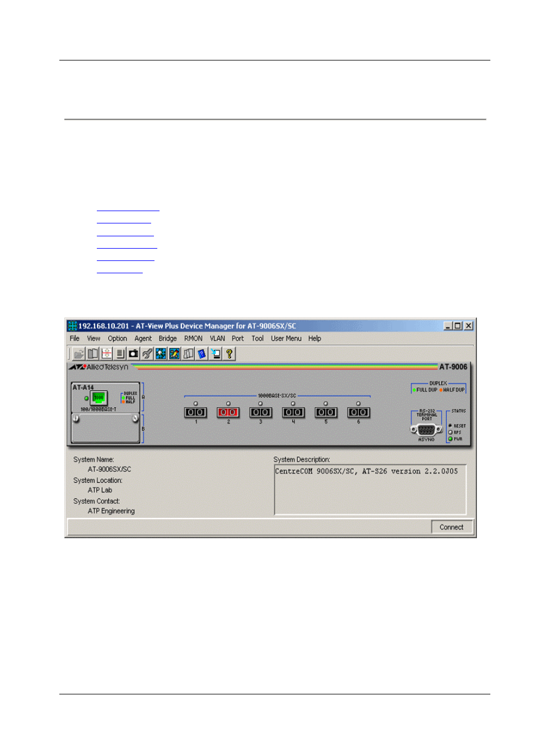Click the empty expansion slot B cover
The width and height of the screenshot is (534, 756).
105,428
